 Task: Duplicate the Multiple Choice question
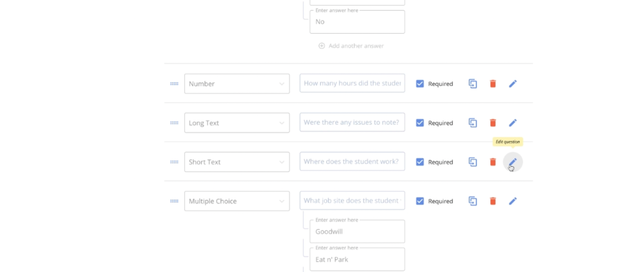point(473,201)
